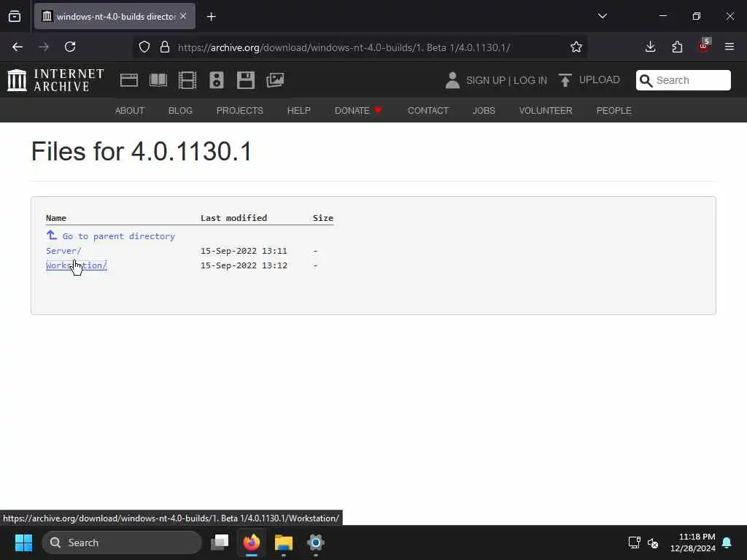Image resolution: width=747 pixels, height=560 pixels.
Task: Open the DONATE menu item
Action: tap(358, 111)
